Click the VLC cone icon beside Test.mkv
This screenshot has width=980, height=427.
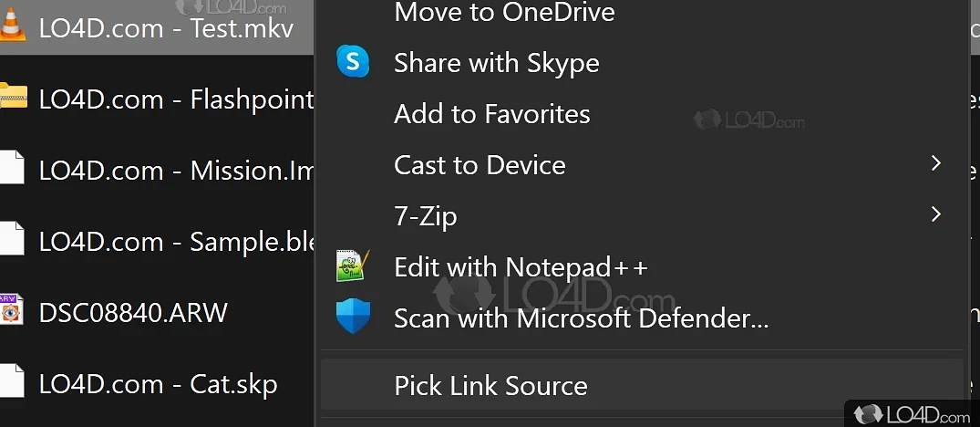tap(12, 26)
